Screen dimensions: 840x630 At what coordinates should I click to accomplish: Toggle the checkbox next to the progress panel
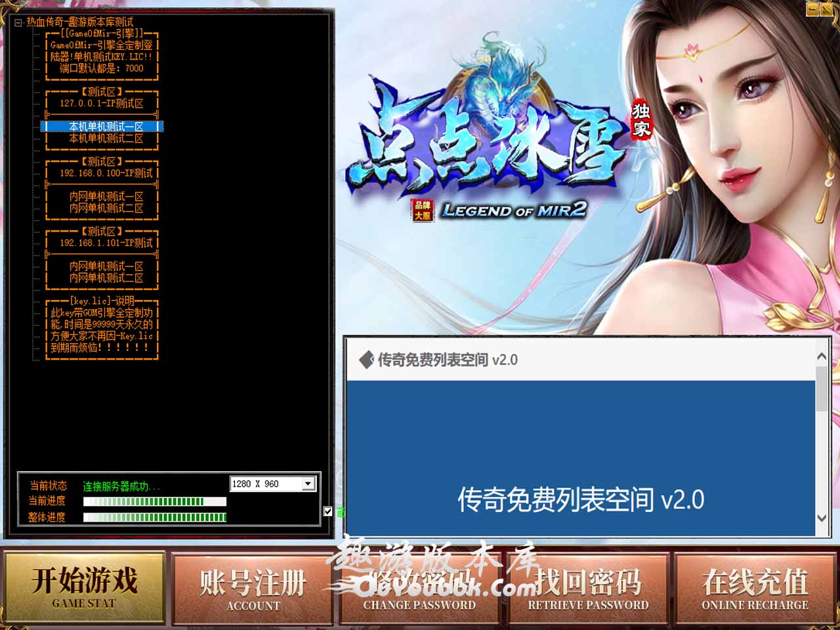328,512
